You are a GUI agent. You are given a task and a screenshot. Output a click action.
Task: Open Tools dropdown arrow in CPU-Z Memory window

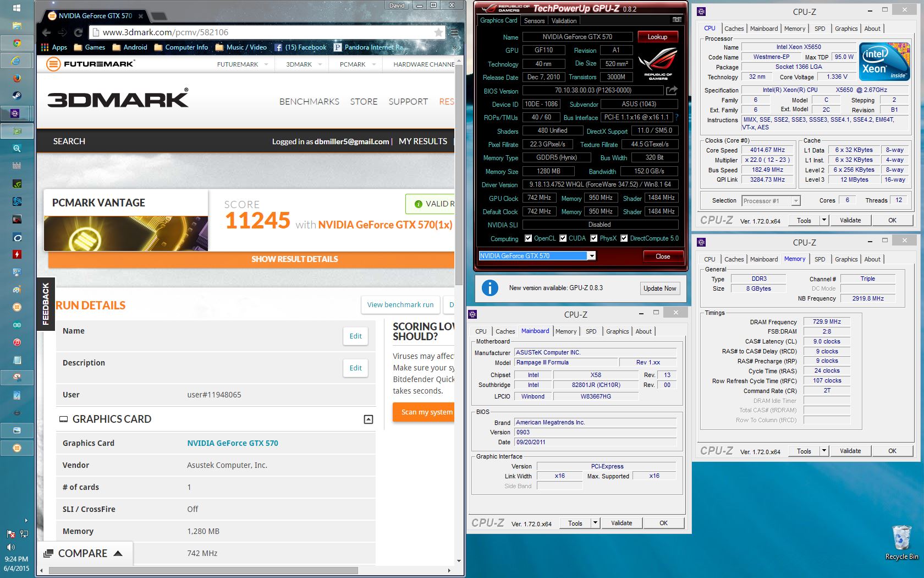(824, 451)
